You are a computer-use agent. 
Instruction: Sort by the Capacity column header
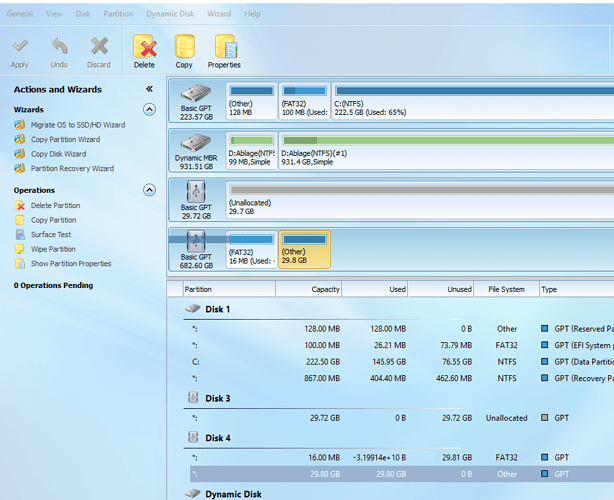[x=309, y=289]
